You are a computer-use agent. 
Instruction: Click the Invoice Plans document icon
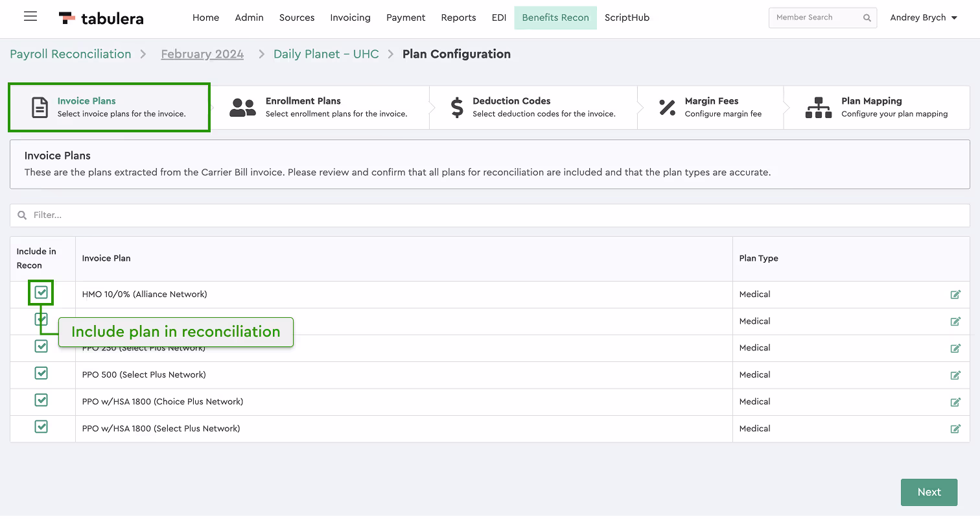point(40,107)
